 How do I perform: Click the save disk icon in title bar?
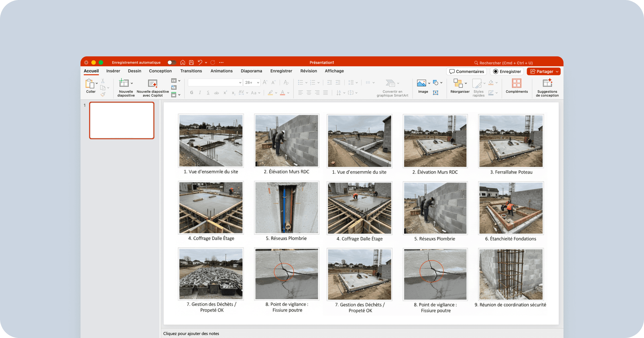click(x=191, y=63)
